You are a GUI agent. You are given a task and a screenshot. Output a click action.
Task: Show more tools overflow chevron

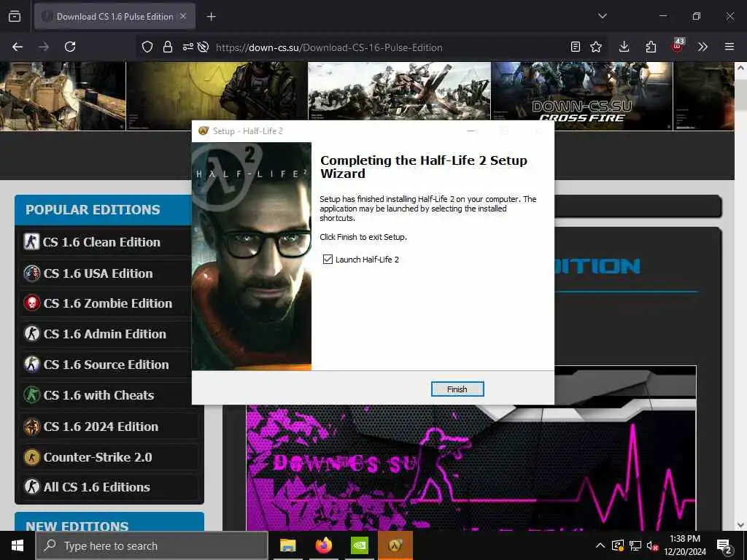tap(703, 47)
